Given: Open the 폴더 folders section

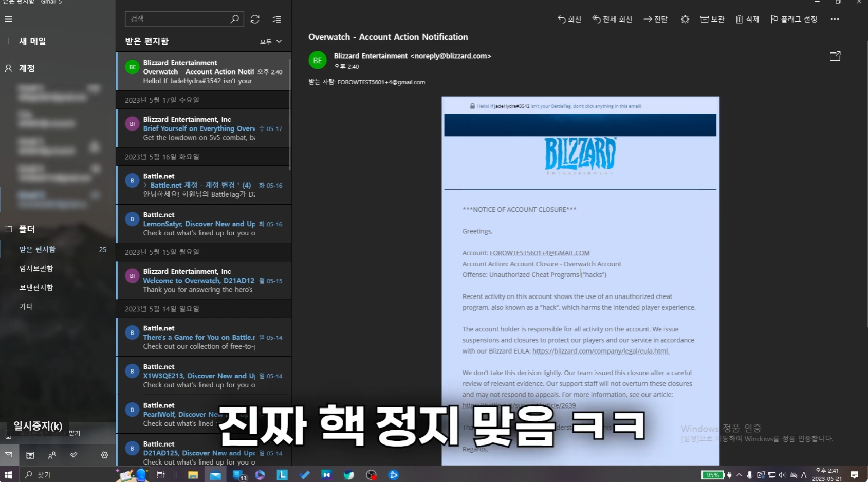Looking at the screenshot, I should [x=21, y=229].
